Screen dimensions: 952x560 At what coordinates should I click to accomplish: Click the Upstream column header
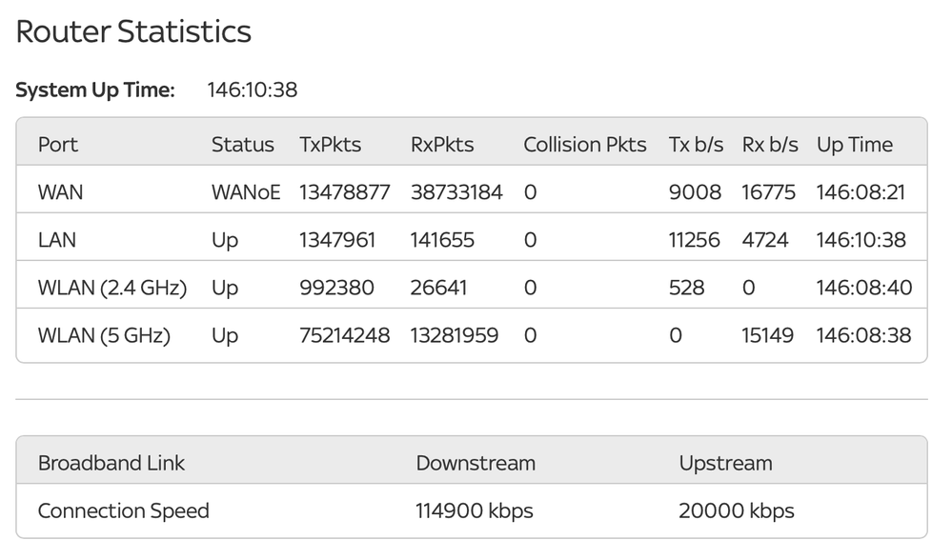click(725, 464)
